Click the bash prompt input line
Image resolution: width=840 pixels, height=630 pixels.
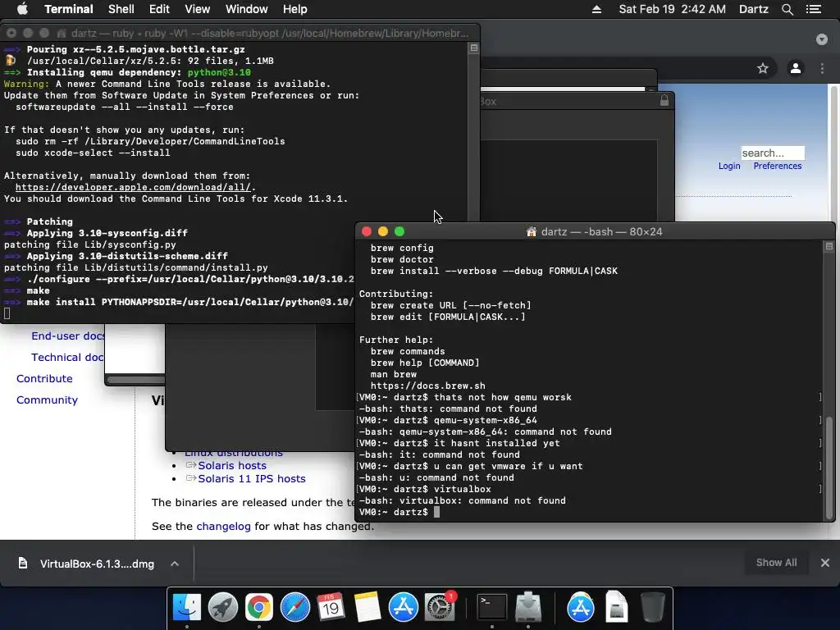(588, 512)
